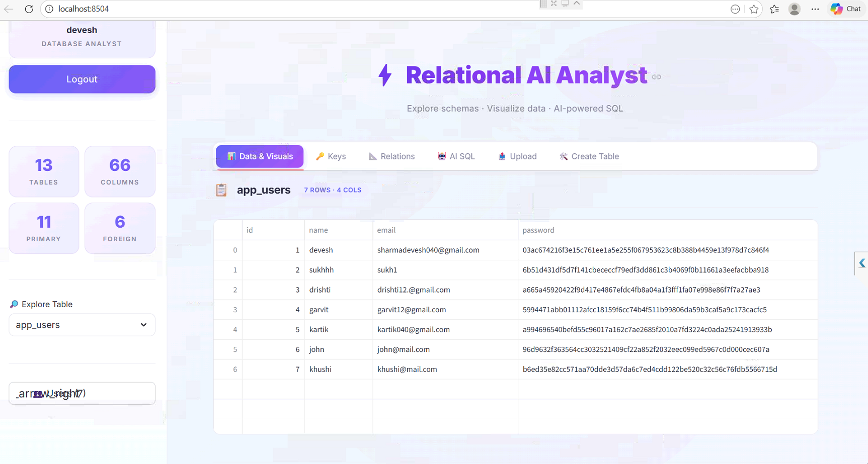The width and height of the screenshot is (868, 464).
Task: Open browser profile avatar
Action: click(x=795, y=9)
